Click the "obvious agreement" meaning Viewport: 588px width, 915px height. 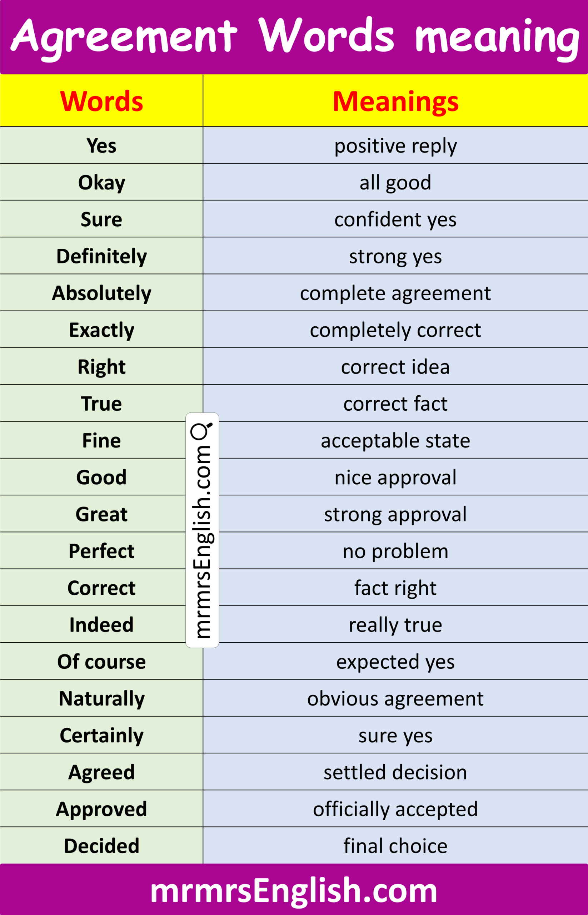[x=395, y=698]
